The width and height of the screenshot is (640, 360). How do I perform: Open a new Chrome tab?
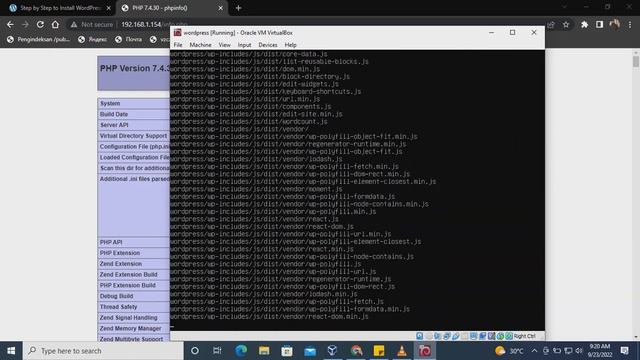238,8
